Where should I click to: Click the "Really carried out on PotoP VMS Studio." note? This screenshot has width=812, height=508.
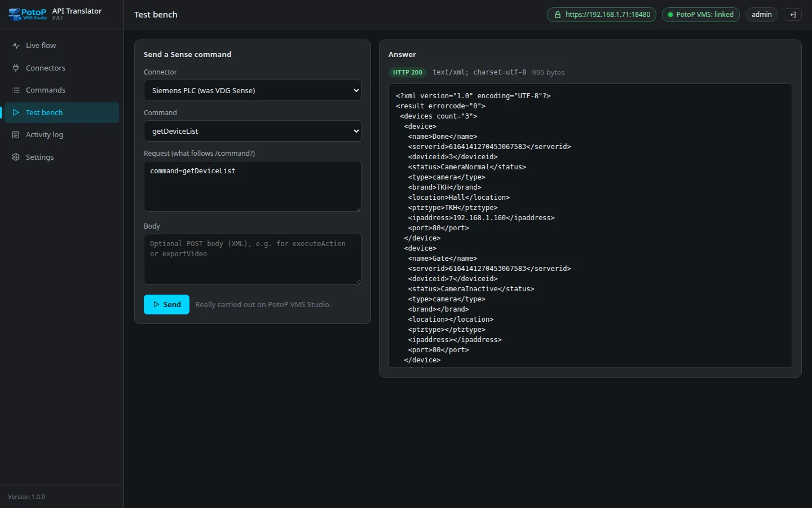(x=263, y=305)
